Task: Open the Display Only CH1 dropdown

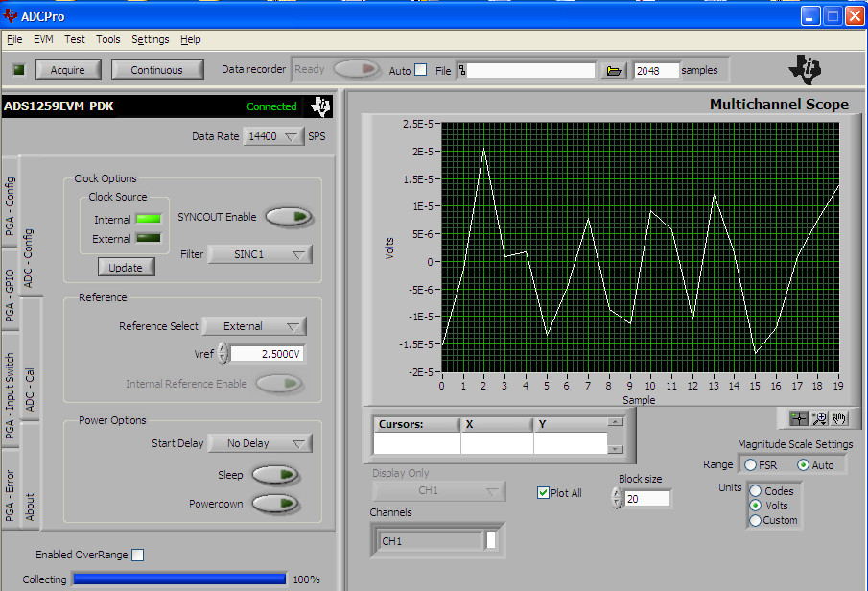Action: tap(439, 491)
